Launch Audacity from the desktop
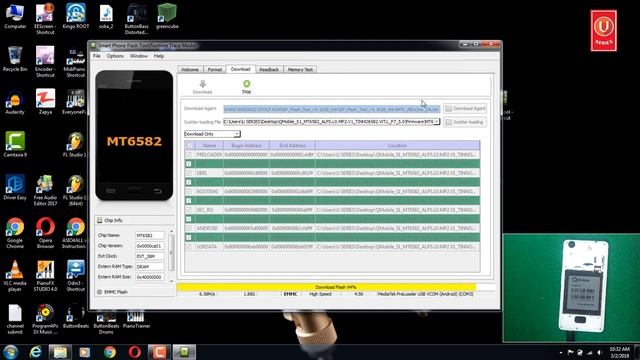640x360 pixels. coord(15,102)
